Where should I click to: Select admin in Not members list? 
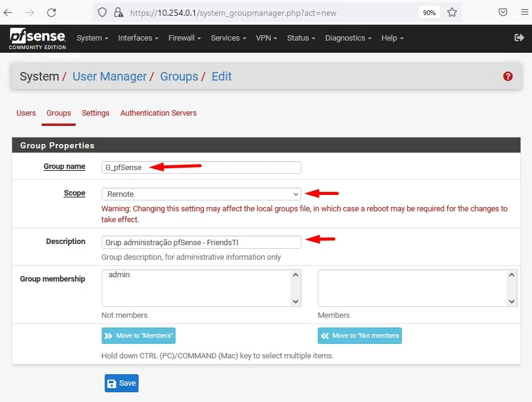pyautogui.click(x=119, y=275)
